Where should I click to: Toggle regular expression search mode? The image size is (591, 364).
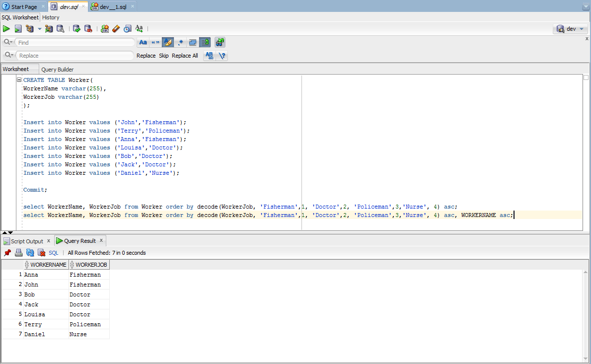(x=181, y=42)
